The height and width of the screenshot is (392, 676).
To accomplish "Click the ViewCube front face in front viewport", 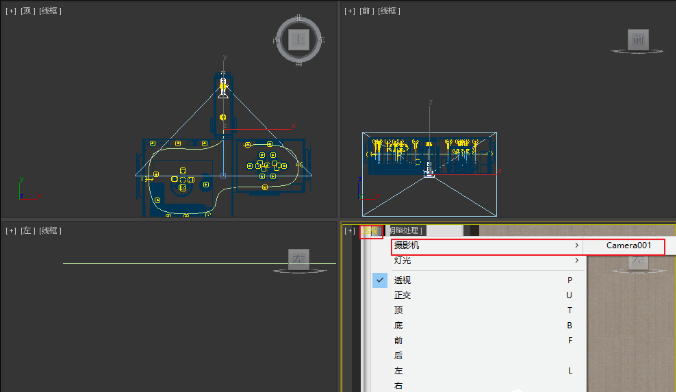I will pos(638,40).
